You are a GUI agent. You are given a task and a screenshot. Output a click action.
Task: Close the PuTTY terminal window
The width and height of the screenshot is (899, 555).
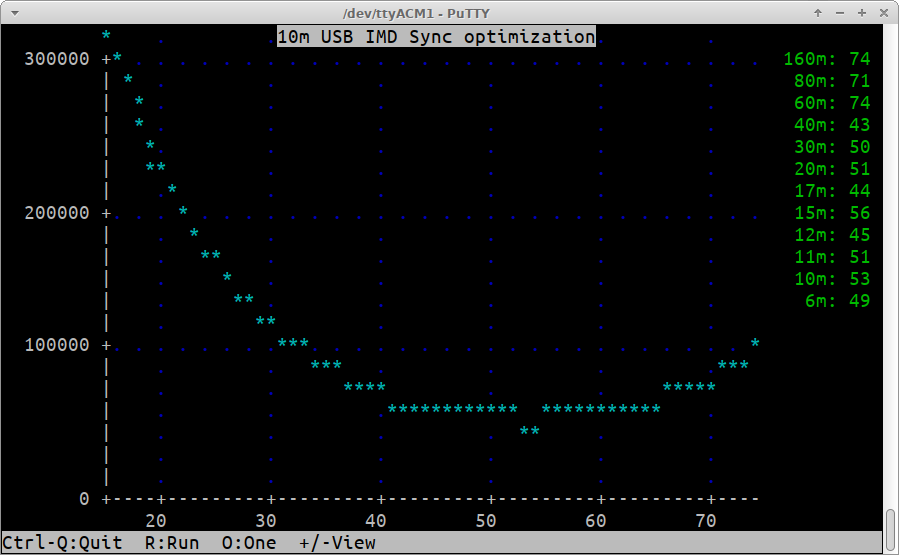882,12
